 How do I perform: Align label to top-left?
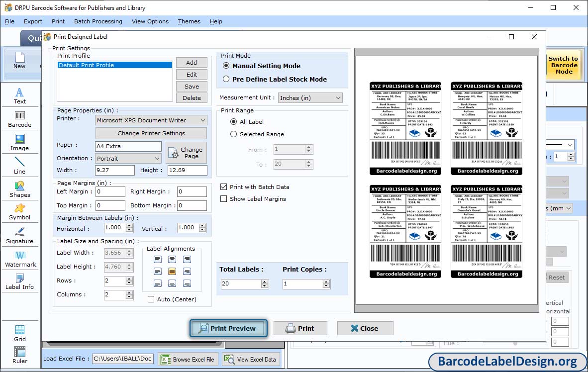(158, 259)
